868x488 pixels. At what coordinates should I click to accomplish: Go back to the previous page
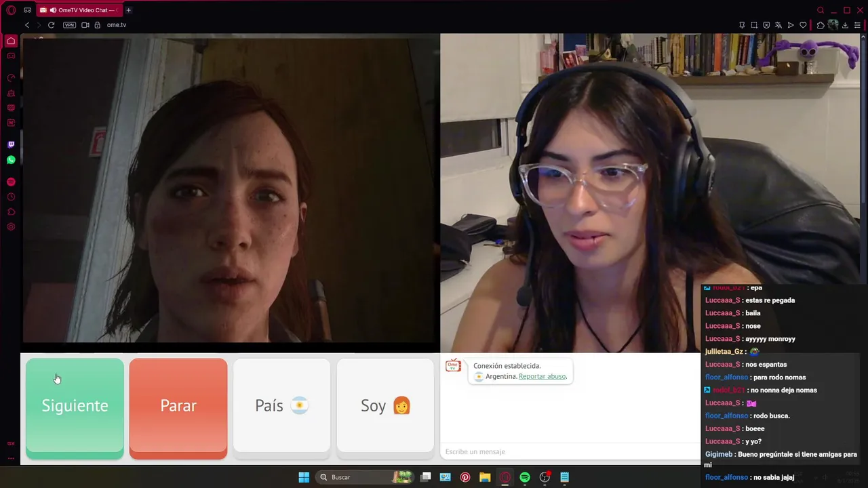click(x=27, y=25)
